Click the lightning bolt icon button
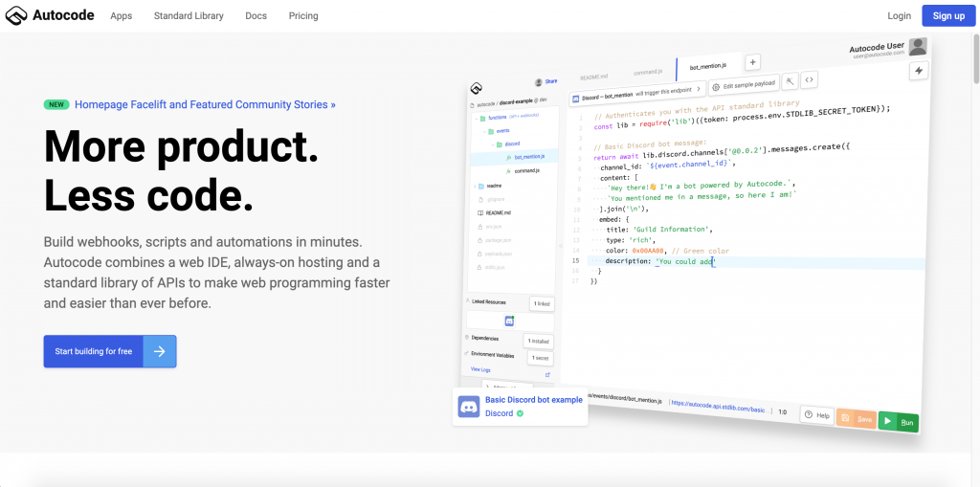Image resolution: width=980 pixels, height=487 pixels. coord(919,71)
